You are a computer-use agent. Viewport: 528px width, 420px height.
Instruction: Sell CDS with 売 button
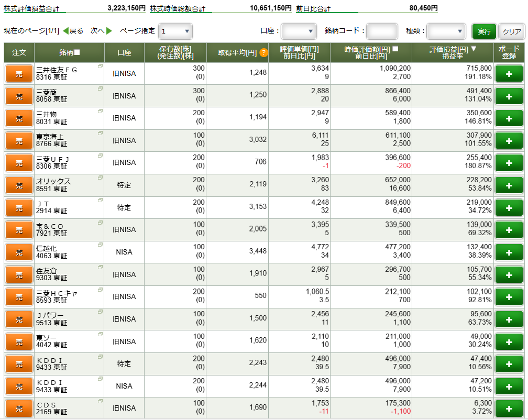(x=19, y=409)
